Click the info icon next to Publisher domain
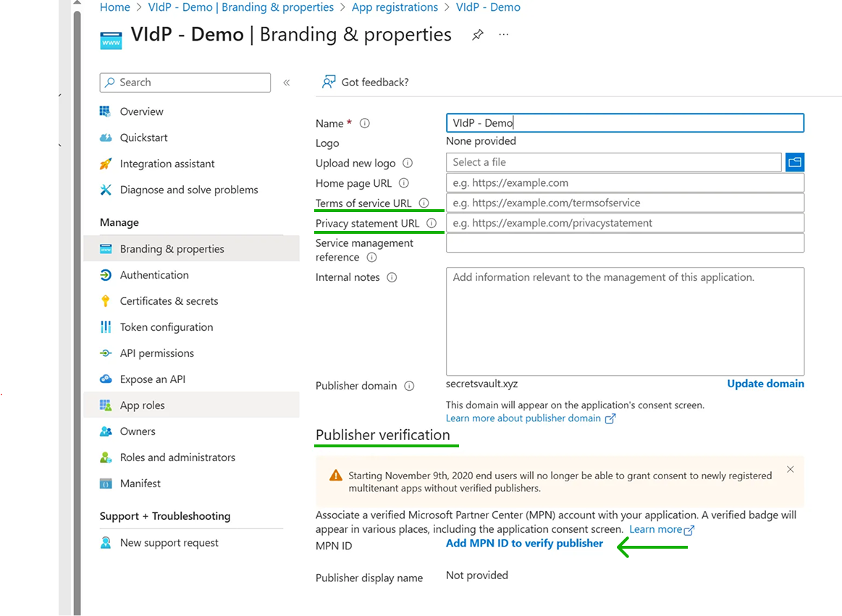842x616 pixels. [x=409, y=386]
